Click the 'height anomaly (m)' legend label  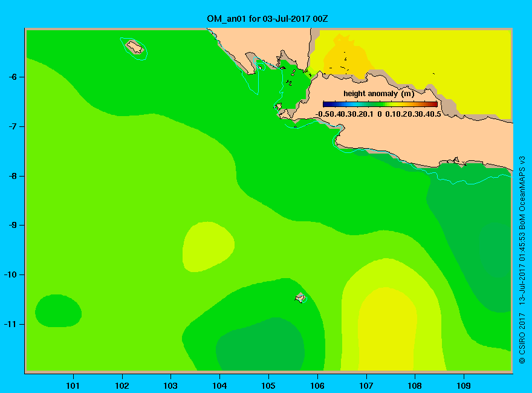pyautogui.click(x=378, y=94)
